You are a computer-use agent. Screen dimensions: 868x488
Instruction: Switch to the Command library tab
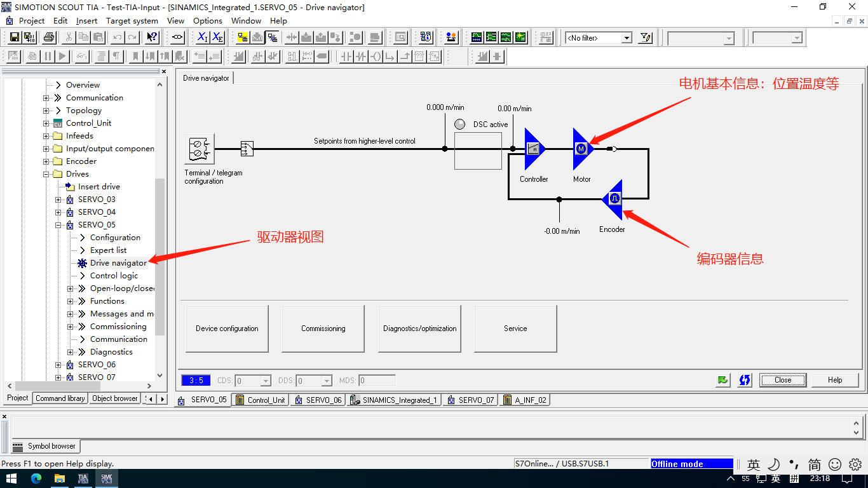pyautogui.click(x=60, y=398)
